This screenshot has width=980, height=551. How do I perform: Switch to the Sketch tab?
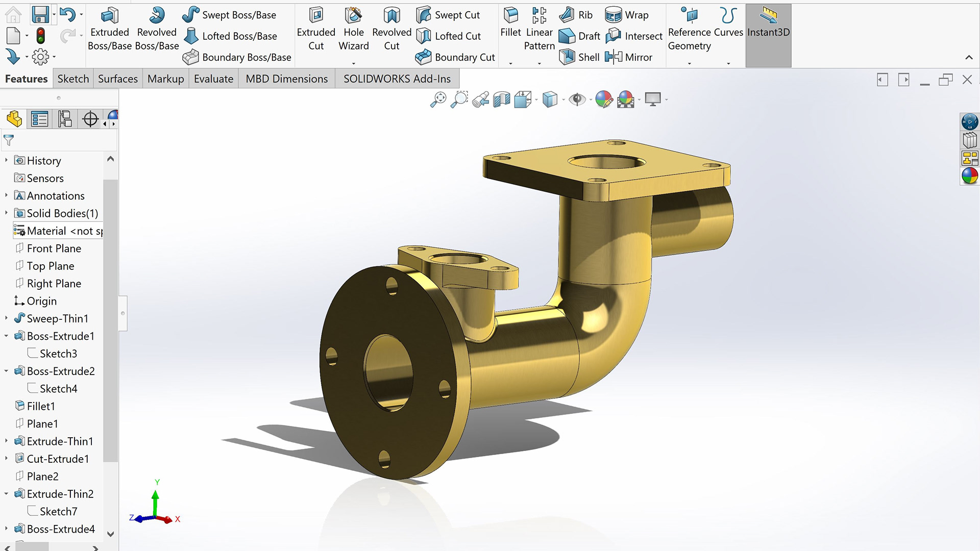73,79
